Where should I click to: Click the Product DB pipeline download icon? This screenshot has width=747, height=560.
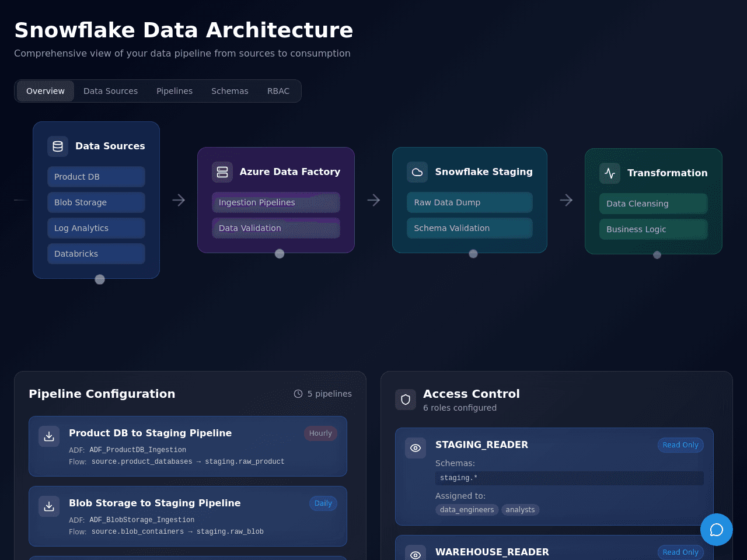tap(49, 436)
